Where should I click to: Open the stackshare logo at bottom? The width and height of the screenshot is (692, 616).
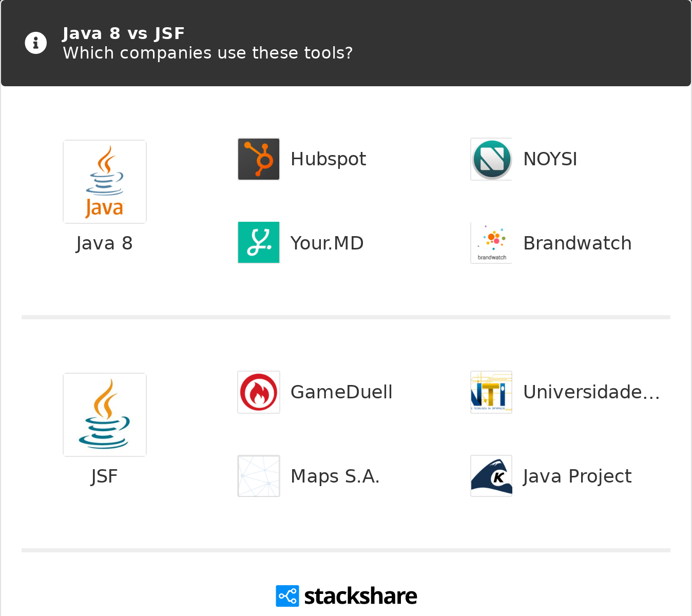pos(347,596)
